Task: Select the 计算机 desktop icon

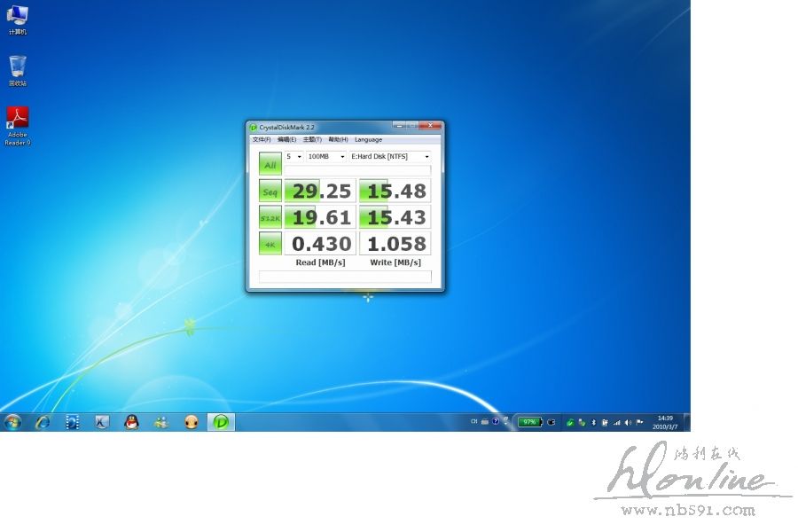Action: pos(18,20)
